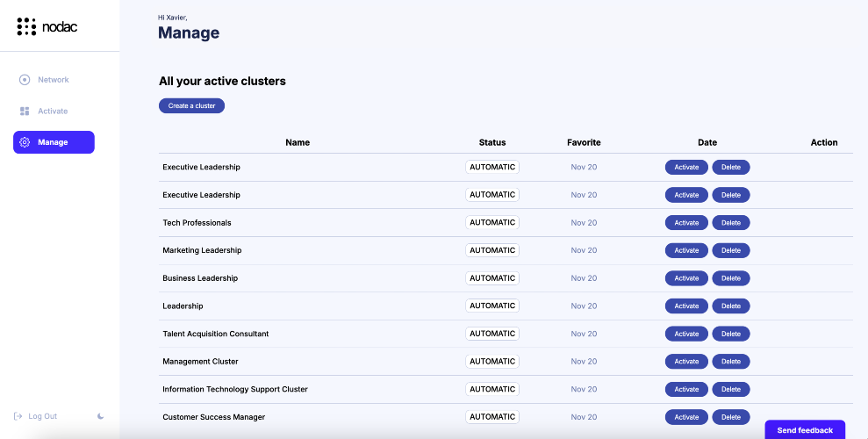This screenshot has height=439, width=868.
Task: Activate the Business Leadership cluster
Action: click(x=686, y=278)
